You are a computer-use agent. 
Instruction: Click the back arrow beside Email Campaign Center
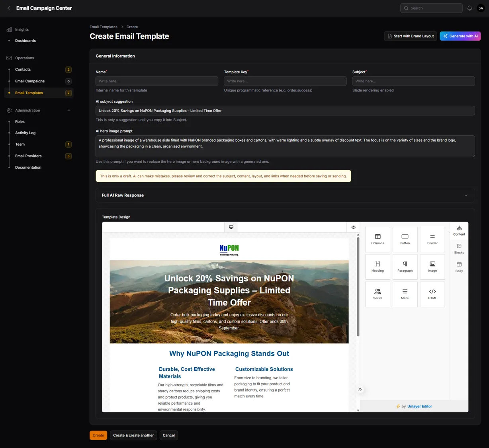9,8
